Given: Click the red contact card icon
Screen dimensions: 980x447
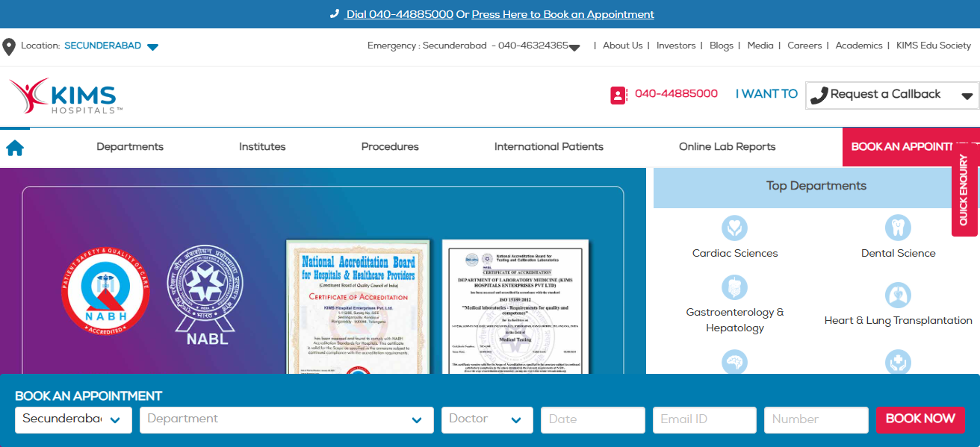Looking at the screenshot, I should coord(618,95).
